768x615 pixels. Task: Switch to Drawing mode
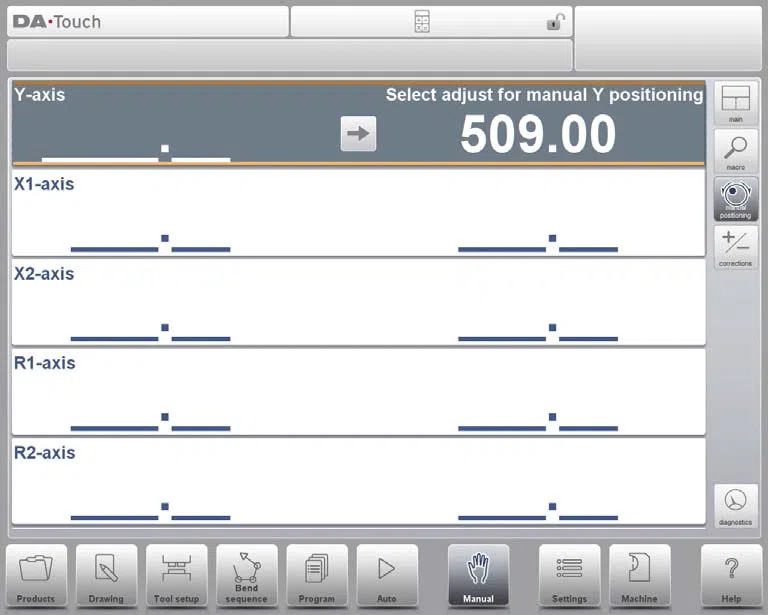coord(106,576)
